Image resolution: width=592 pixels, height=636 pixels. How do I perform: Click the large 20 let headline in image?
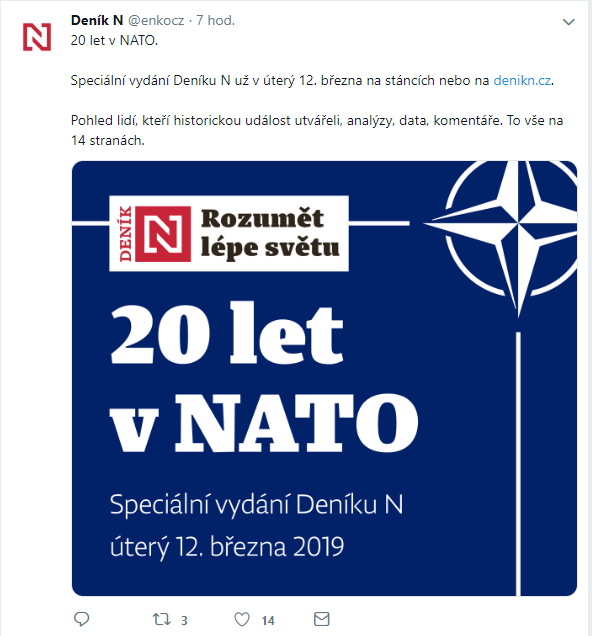point(227,333)
